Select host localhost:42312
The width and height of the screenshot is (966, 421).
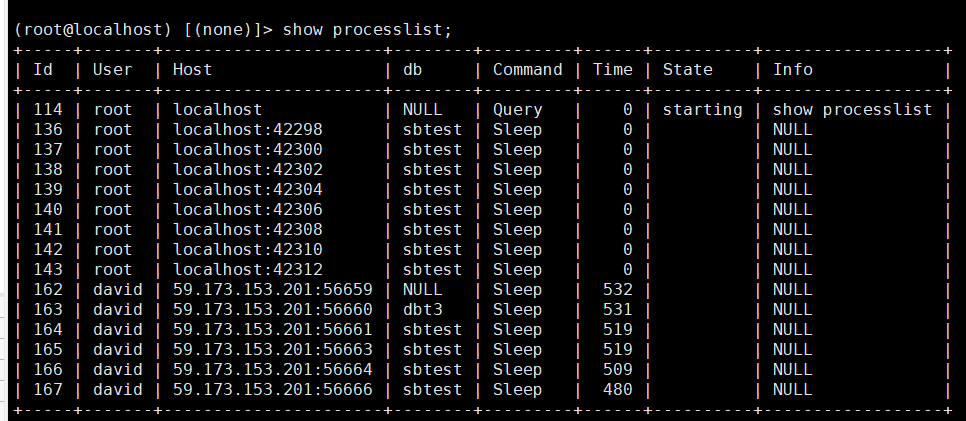248,269
